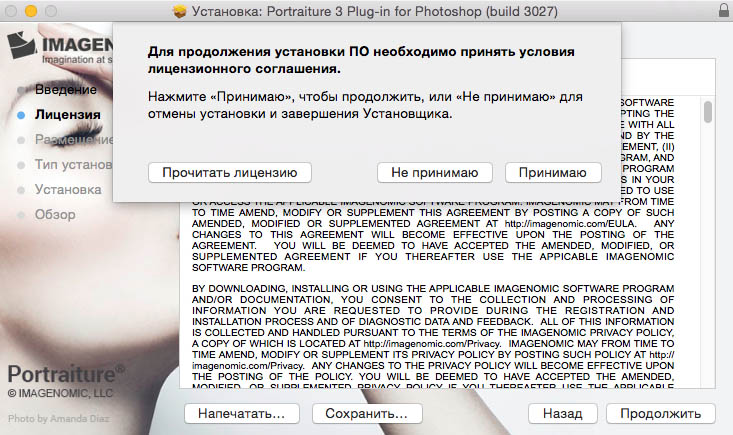Click the 'SOFTWARE PROGRAM.' line in license
Screen dimensions: 733x435
click(248, 268)
